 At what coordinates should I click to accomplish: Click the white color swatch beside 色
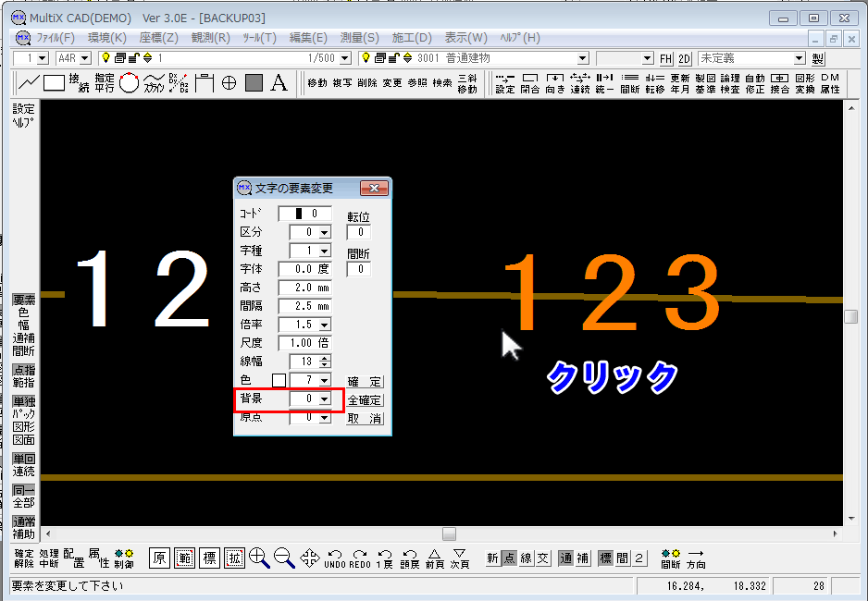coord(279,380)
